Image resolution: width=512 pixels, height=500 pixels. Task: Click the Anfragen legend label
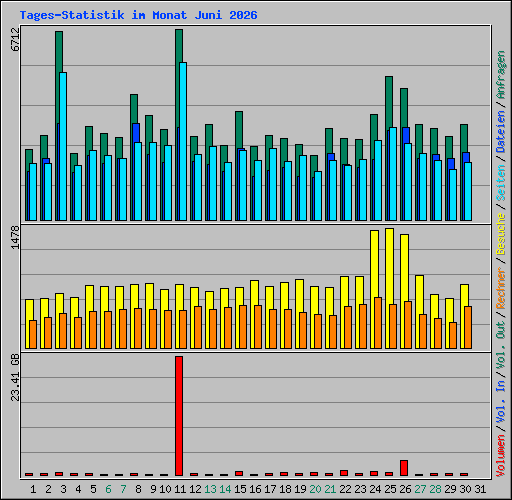click(x=501, y=75)
